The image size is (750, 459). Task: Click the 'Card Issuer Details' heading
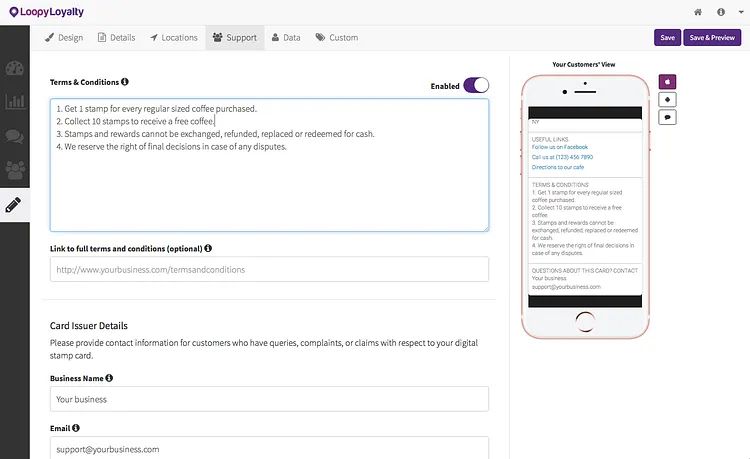tap(88, 326)
